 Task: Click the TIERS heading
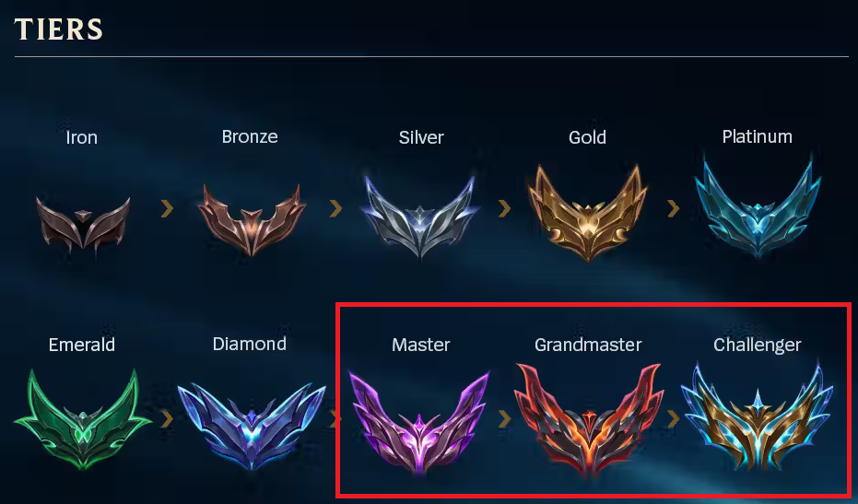(x=59, y=29)
